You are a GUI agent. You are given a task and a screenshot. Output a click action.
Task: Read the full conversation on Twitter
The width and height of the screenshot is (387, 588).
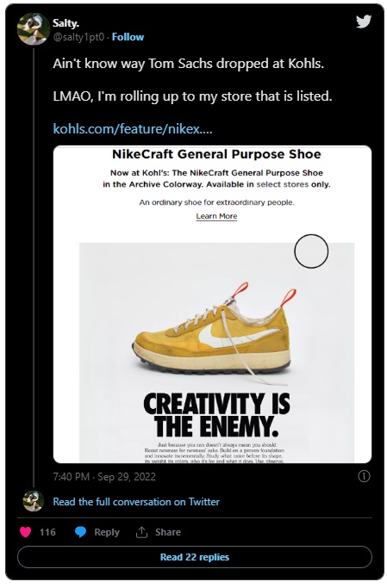136,501
